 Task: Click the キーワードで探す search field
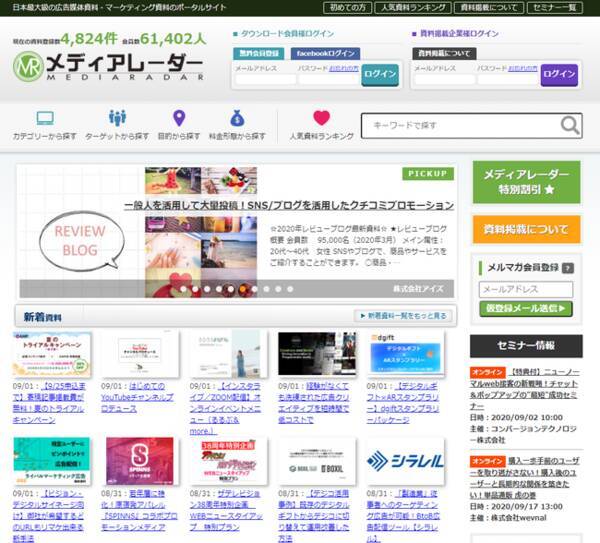(460, 125)
